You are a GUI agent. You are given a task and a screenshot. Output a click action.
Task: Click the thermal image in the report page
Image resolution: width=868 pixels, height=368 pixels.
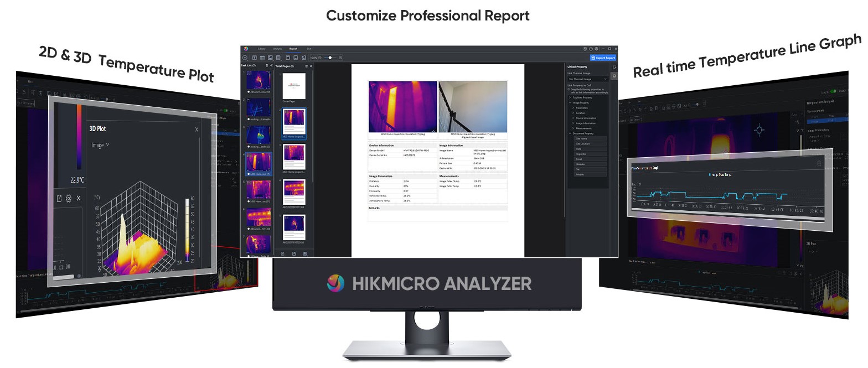(x=403, y=107)
